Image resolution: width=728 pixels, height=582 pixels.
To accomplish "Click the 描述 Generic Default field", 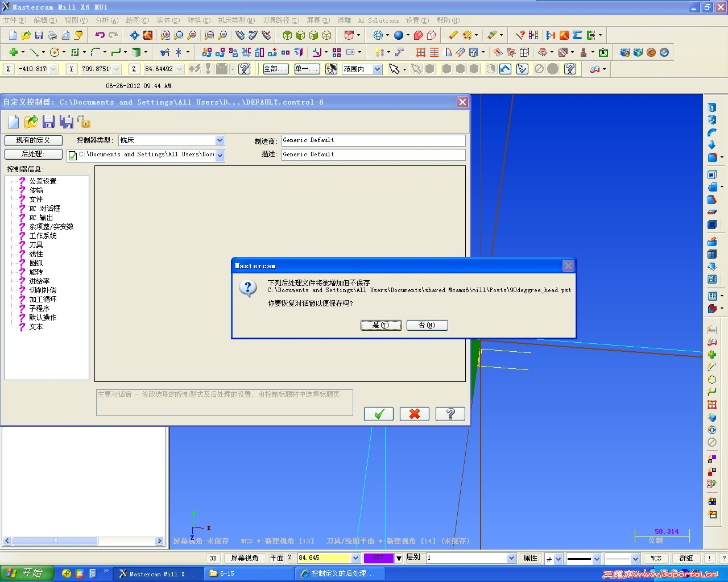I will tap(373, 155).
